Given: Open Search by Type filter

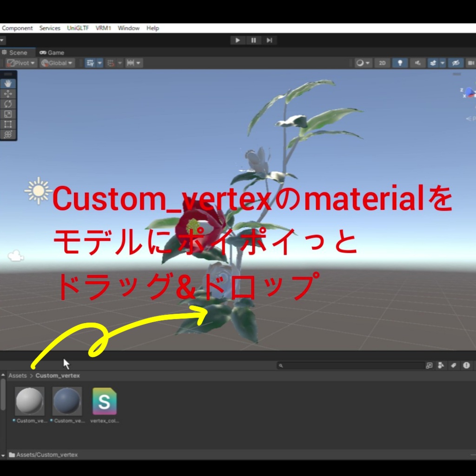Looking at the screenshot, I should click(441, 365).
